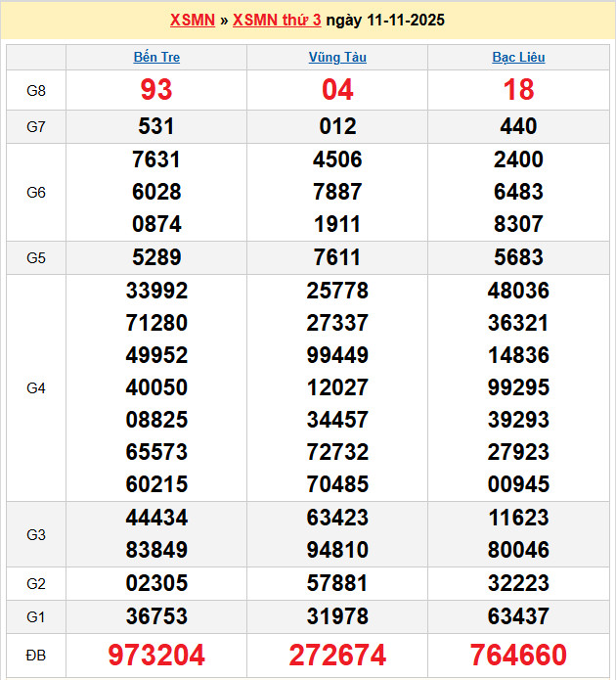The height and width of the screenshot is (680, 616).
Task: Click the ĐB special prize row label
Action: point(36,655)
